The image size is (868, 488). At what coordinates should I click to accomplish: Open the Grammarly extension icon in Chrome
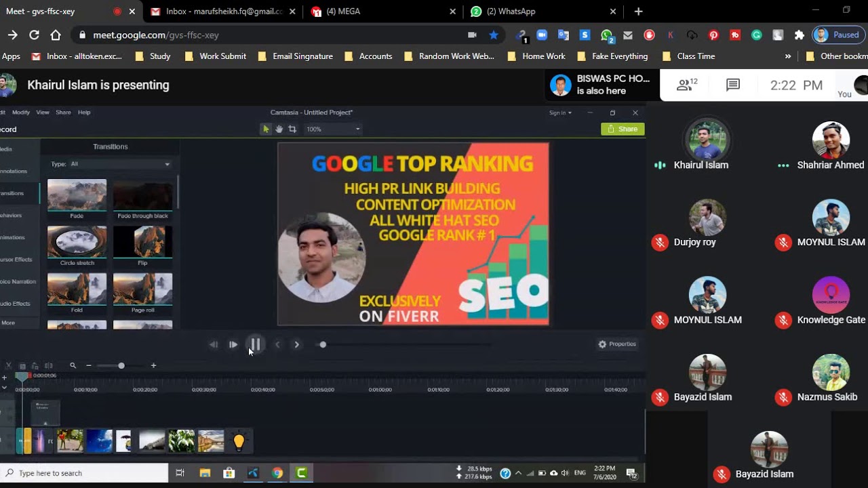[756, 35]
